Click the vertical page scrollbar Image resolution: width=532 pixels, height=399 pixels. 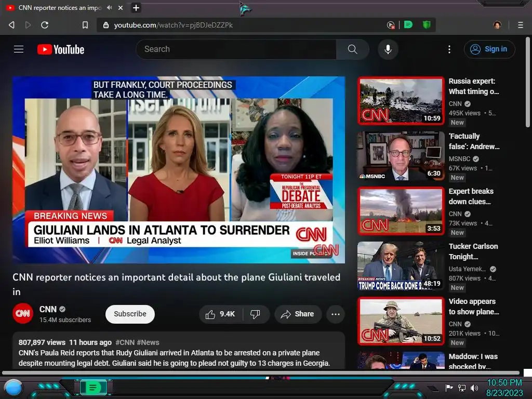pos(528,83)
